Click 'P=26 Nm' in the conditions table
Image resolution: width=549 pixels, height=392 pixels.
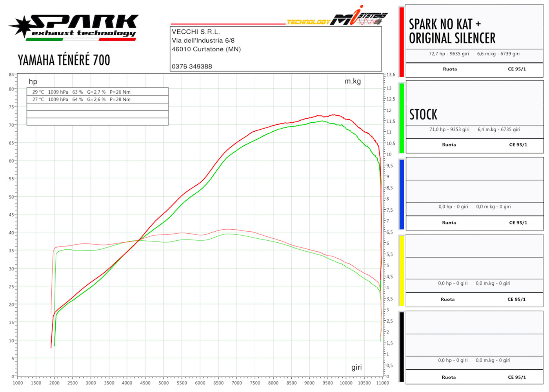click(x=120, y=92)
